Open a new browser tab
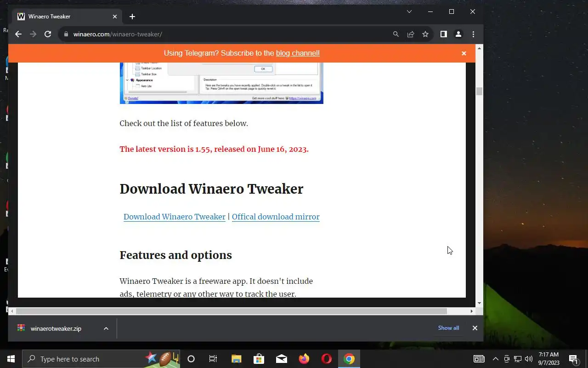588x368 pixels. pyautogui.click(x=132, y=17)
